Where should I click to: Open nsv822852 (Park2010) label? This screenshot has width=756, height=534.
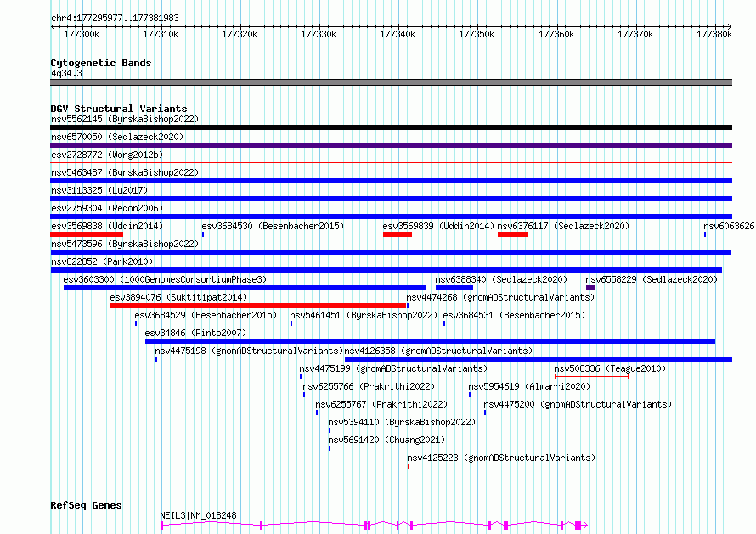click(102, 261)
